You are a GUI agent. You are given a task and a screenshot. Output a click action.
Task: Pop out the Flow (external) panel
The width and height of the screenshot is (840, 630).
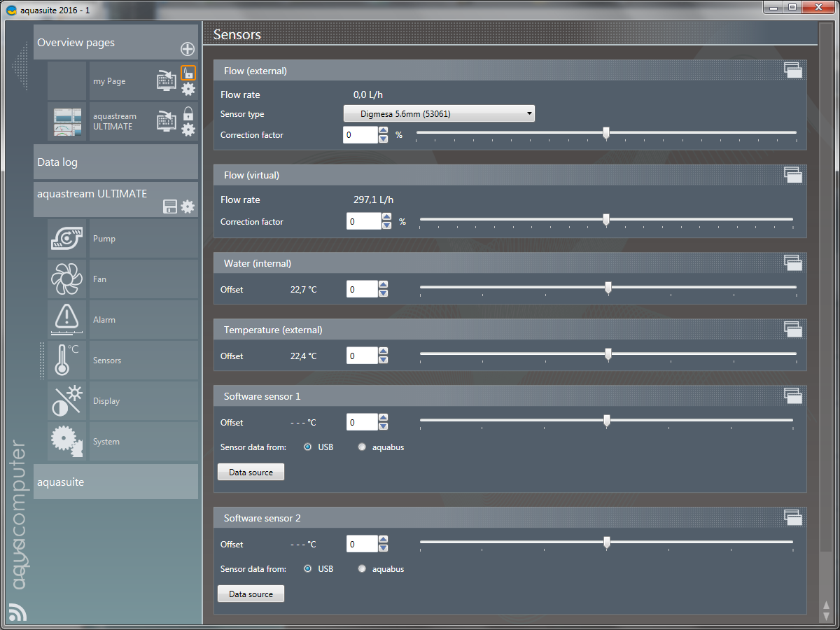point(792,69)
